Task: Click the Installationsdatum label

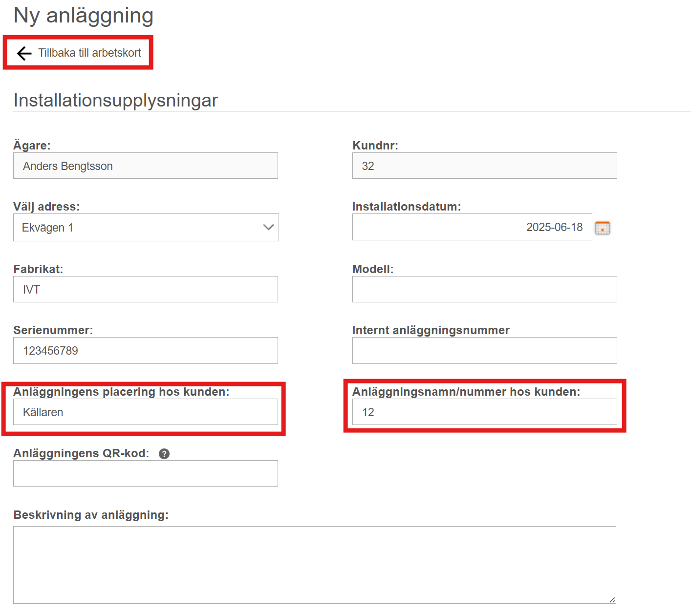Action: (407, 207)
